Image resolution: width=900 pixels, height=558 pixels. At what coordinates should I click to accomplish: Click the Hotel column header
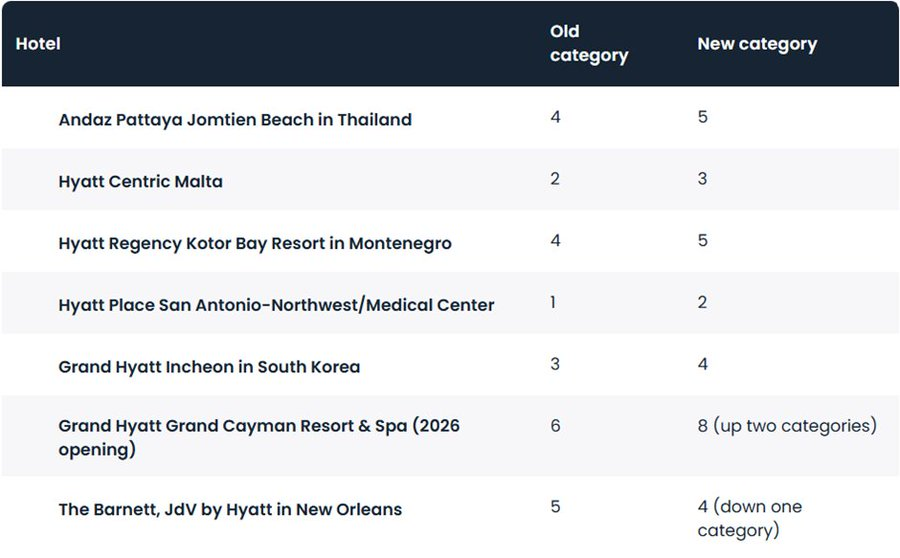(38, 44)
